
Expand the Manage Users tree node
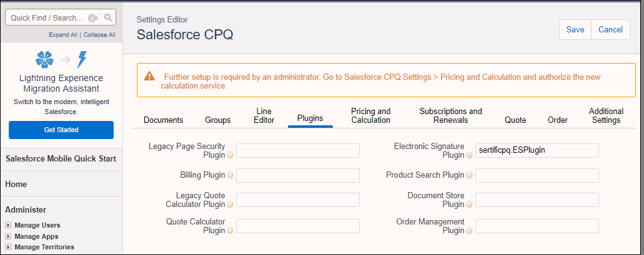point(8,225)
